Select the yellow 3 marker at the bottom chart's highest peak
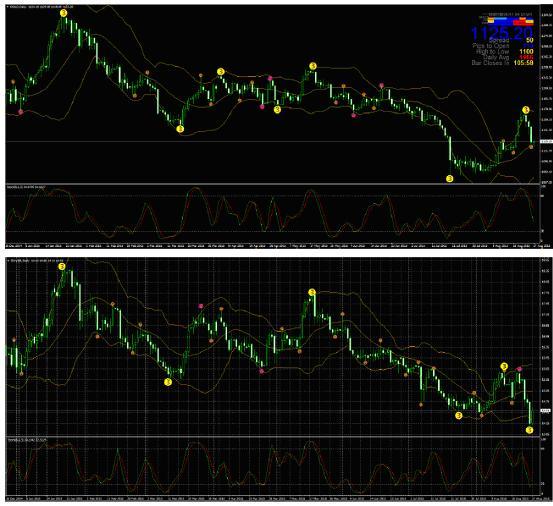This screenshot has width=553, height=506. [62, 267]
